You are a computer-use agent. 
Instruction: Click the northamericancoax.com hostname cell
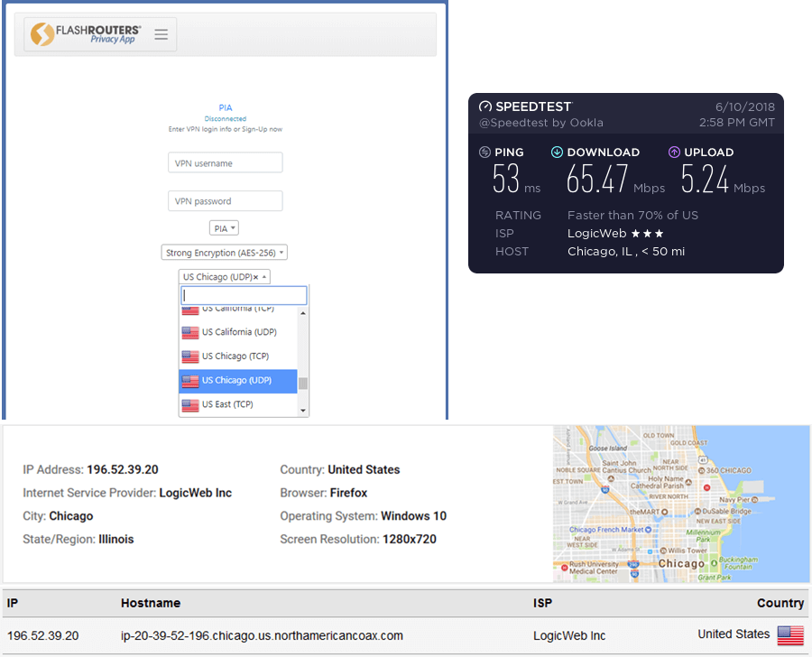pos(262,635)
